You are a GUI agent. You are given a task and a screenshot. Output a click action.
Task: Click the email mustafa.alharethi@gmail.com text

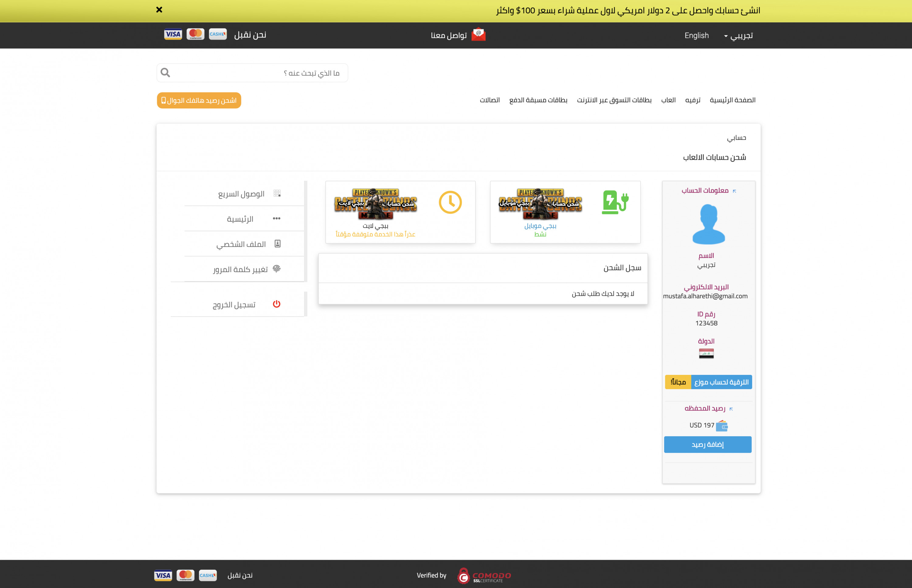[705, 296]
